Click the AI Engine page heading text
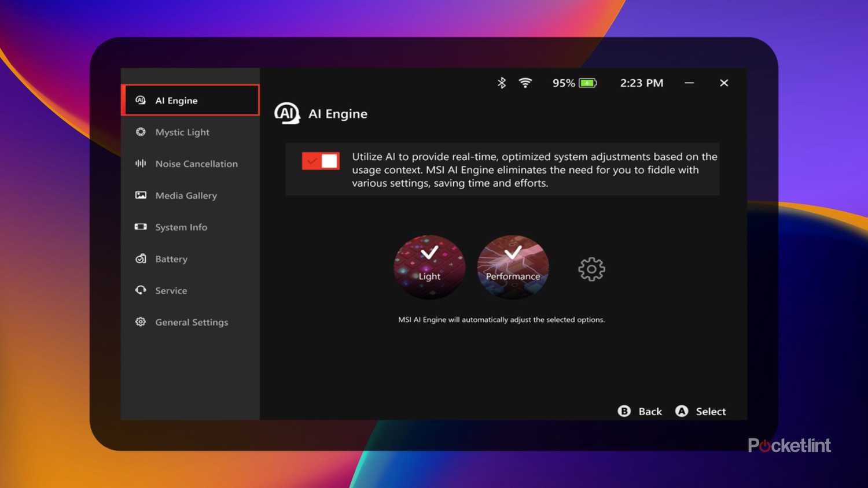Image resolution: width=868 pixels, height=488 pixels. tap(338, 114)
